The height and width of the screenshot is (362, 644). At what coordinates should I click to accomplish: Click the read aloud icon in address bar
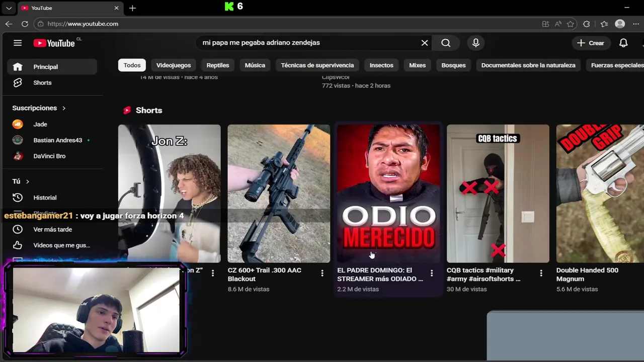558,24
